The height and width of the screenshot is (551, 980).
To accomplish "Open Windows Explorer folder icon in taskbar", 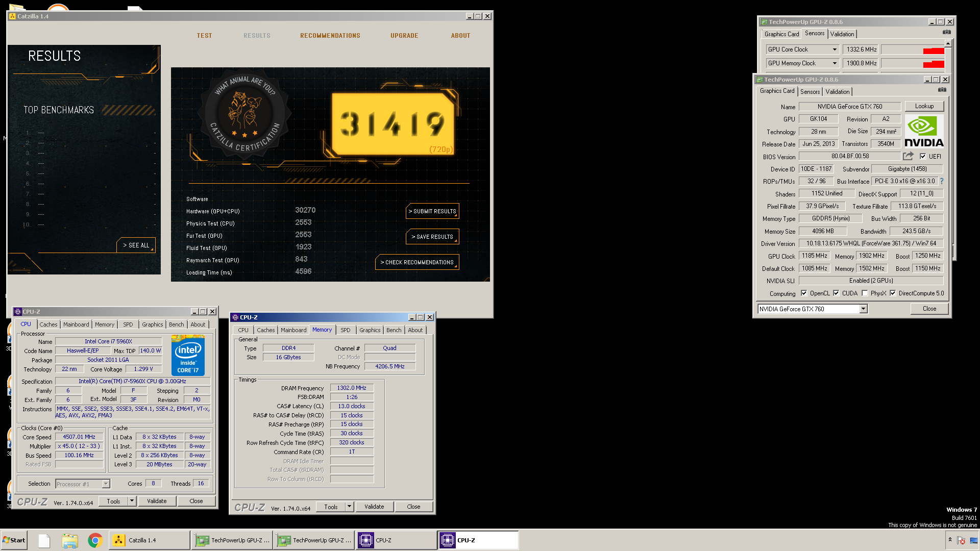I will (70, 540).
